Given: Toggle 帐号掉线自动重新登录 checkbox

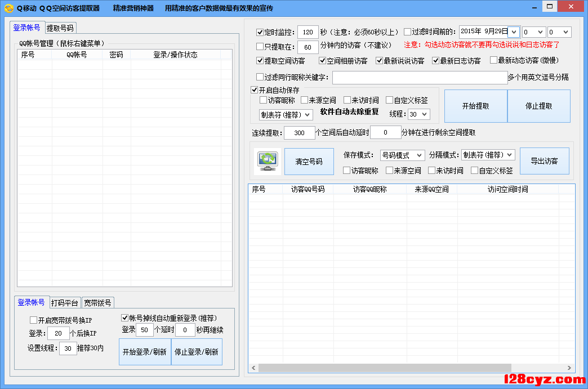Looking at the screenshot, I should (x=125, y=318).
